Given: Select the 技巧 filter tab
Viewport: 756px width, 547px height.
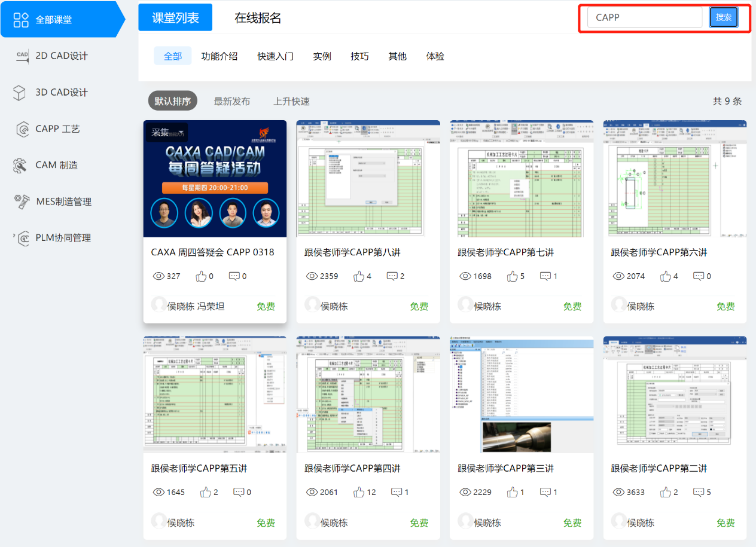Looking at the screenshot, I should pos(359,56).
